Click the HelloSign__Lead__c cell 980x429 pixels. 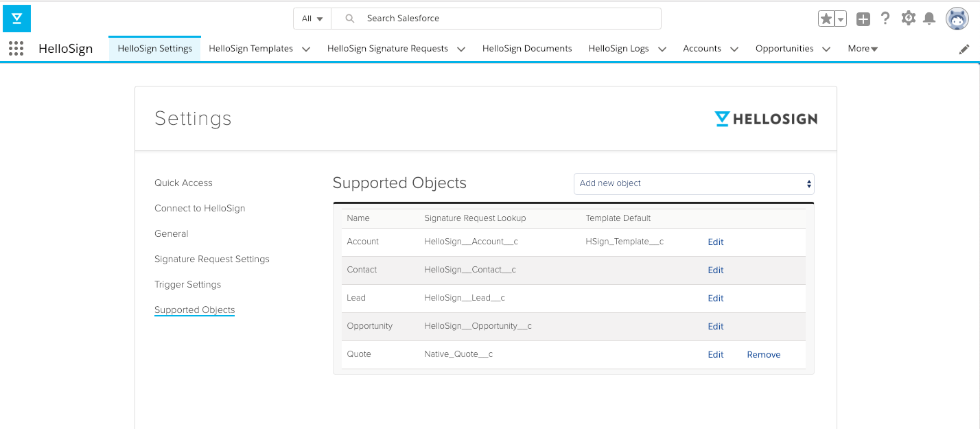(x=465, y=298)
